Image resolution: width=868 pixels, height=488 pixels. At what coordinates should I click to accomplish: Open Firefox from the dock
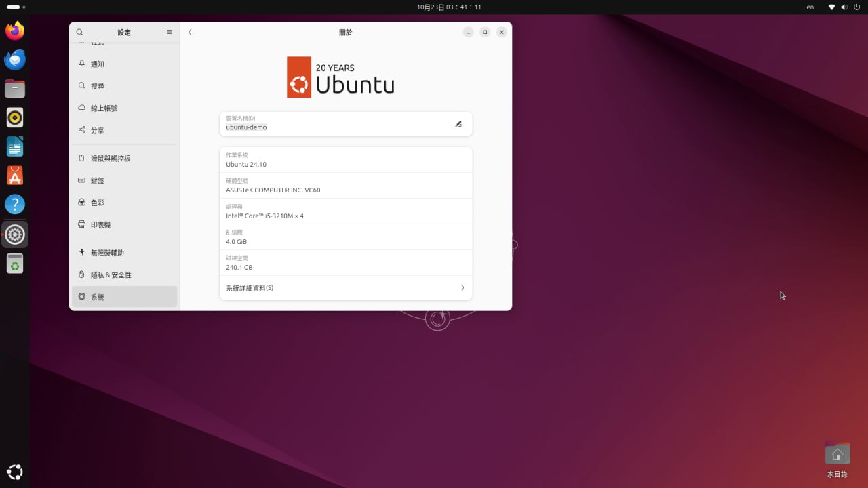click(x=15, y=31)
